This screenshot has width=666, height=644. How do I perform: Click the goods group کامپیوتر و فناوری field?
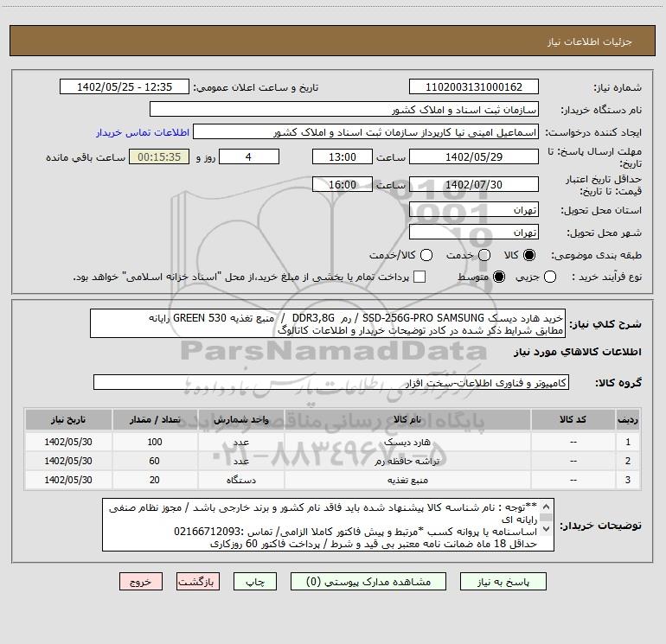coord(331,382)
